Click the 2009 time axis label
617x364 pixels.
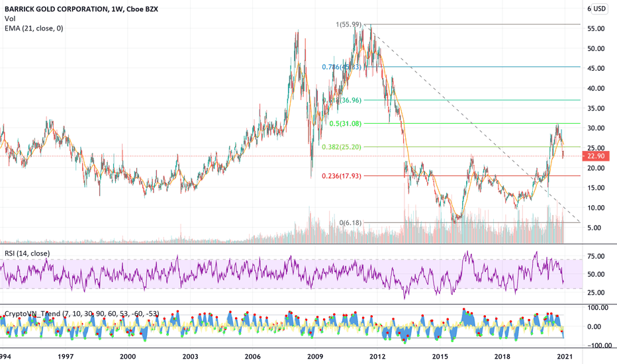pyautogui.click(x=315, y=357)
